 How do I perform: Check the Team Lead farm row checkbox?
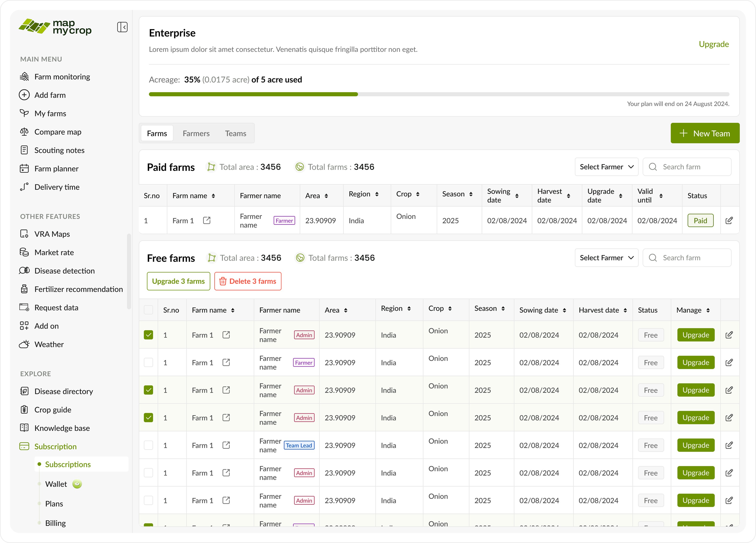pos(148,445)
